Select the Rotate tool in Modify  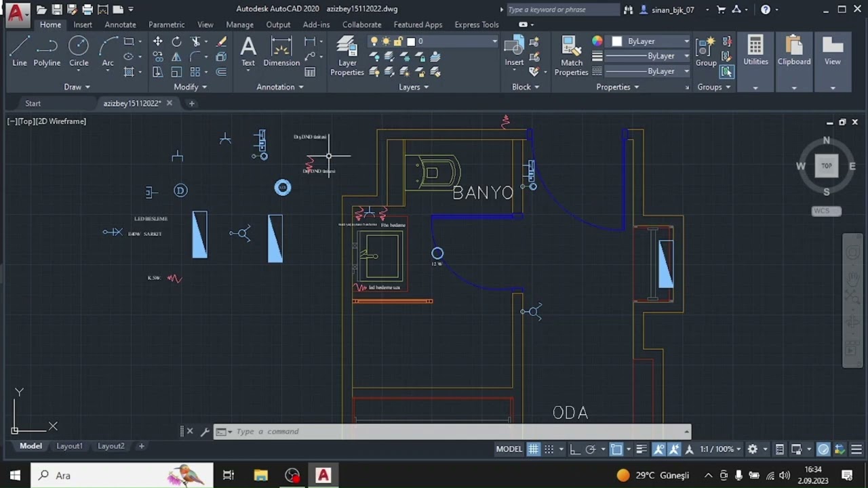click(176, 41)
